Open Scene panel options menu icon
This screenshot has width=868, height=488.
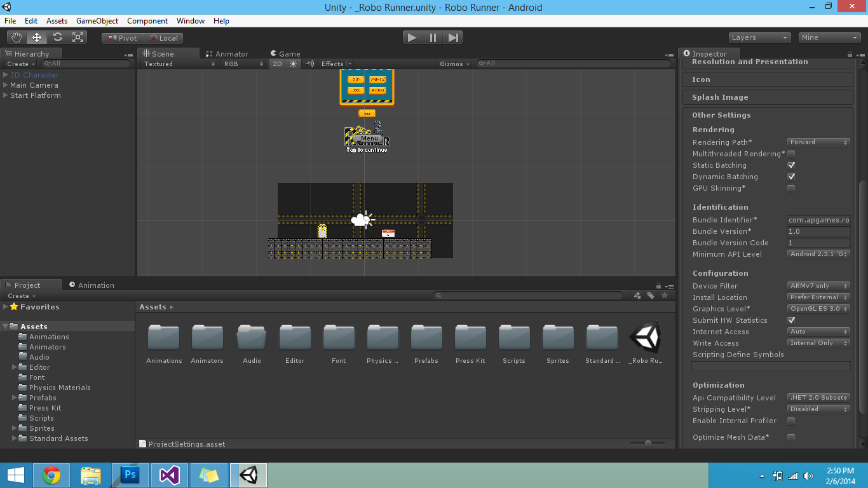coord(668,55)
